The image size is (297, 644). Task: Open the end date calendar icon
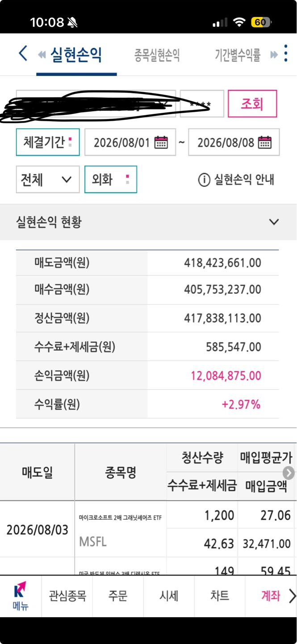[265, 142]
